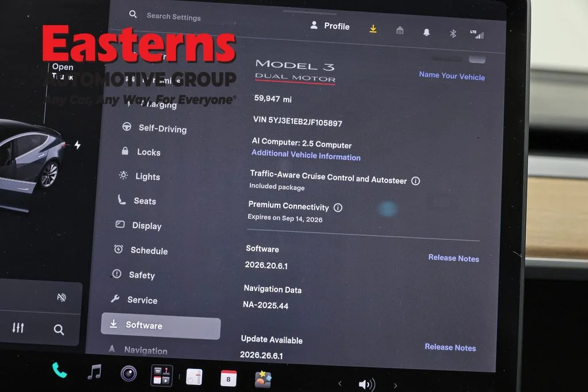Open the Lights settings menu

click(140, 176)
